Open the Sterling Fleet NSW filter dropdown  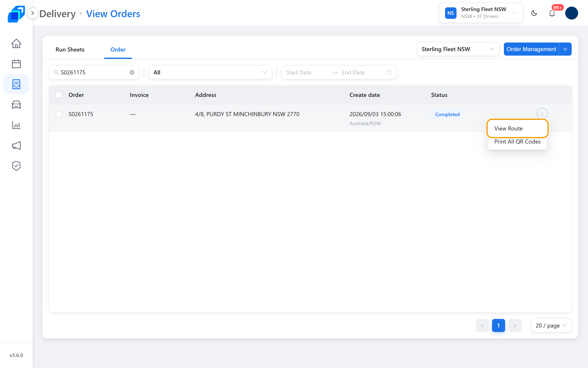point(458,49)
